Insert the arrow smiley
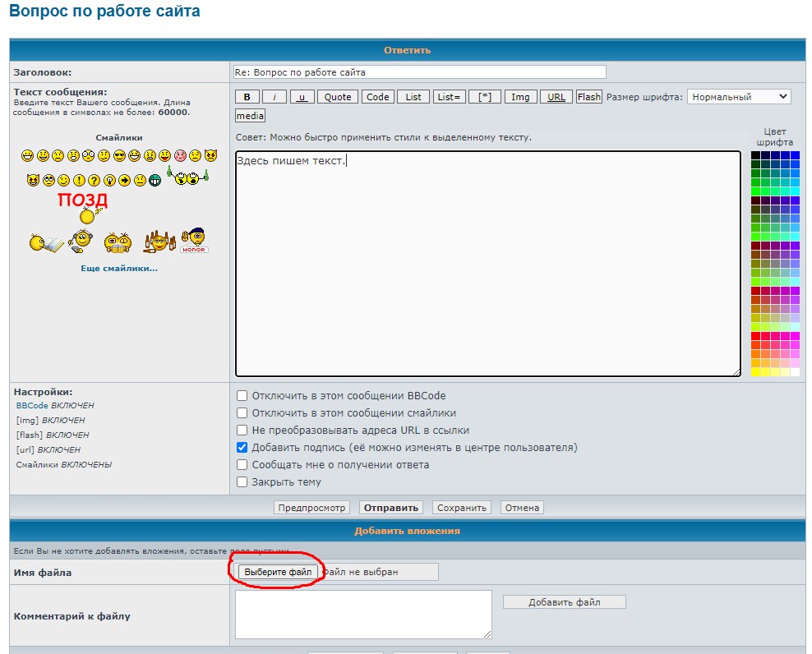812x654 pixels. [x=124, y=180]
